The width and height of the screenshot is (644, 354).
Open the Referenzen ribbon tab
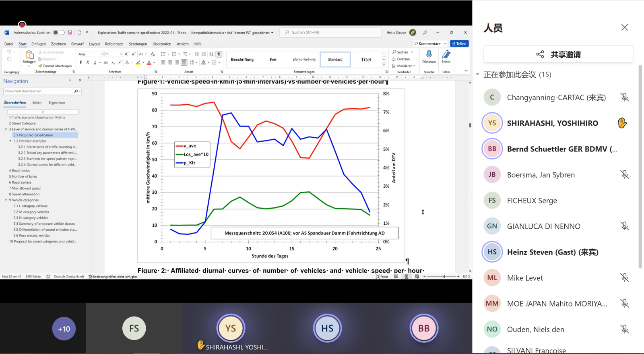114,44
